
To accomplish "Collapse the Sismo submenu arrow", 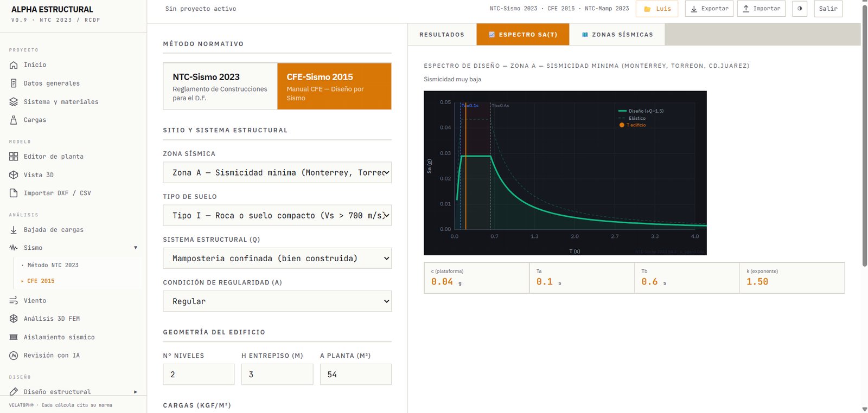I will click(x=136, y=248).
